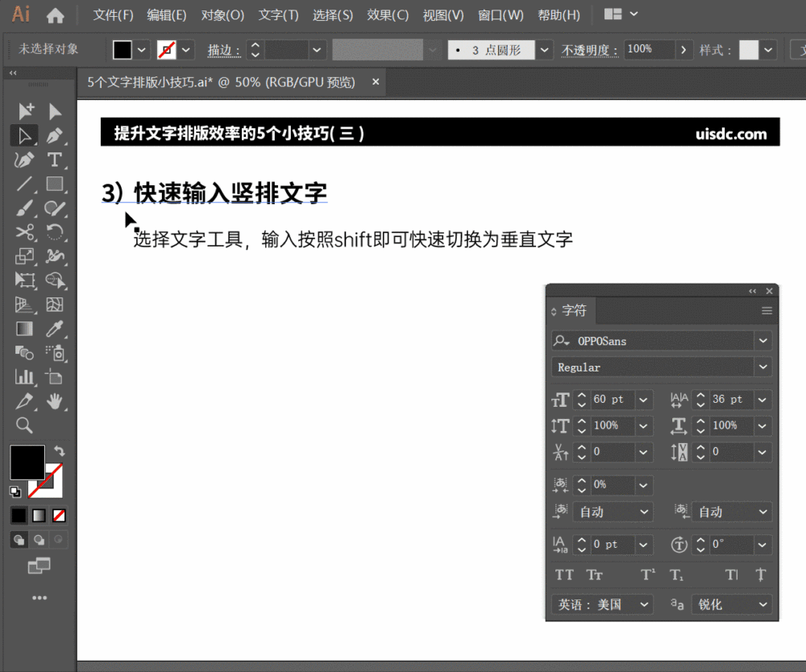Viewport: 806px width, 672px height.
Task: Choose the Scissors tool
Action: coord(25,233)
